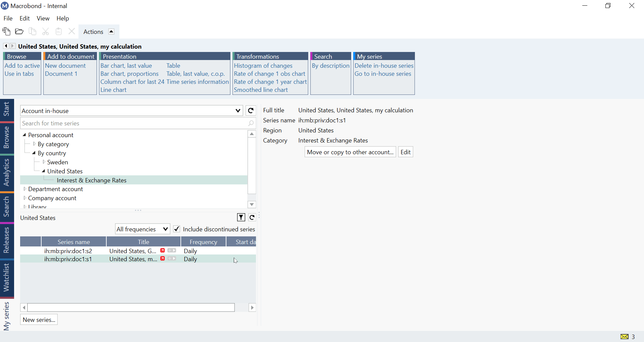
Task: Click Go to in-house series link
Action: point(383,74)
